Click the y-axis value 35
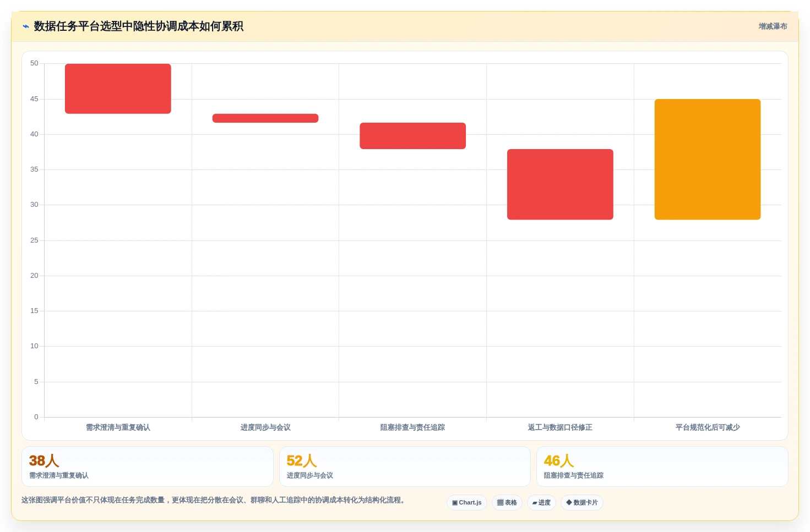Image resolution: width=810 pixels, height=532 pixels. tap(34, 169)
